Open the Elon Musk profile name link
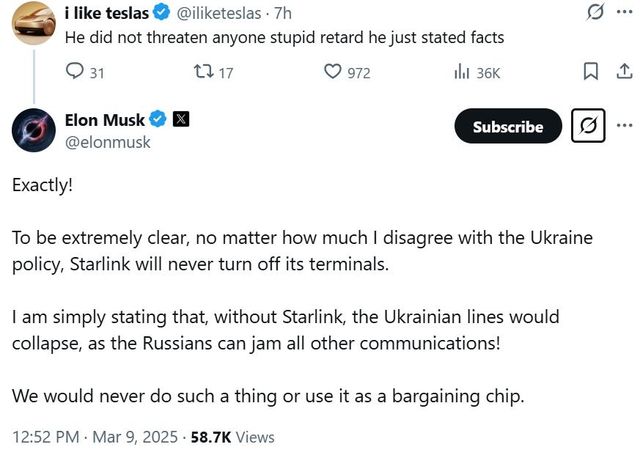640x449 pixels. pos(105,121)
